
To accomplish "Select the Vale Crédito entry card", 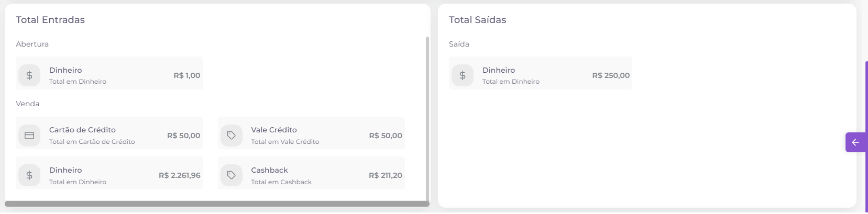I will coord(311,133).
